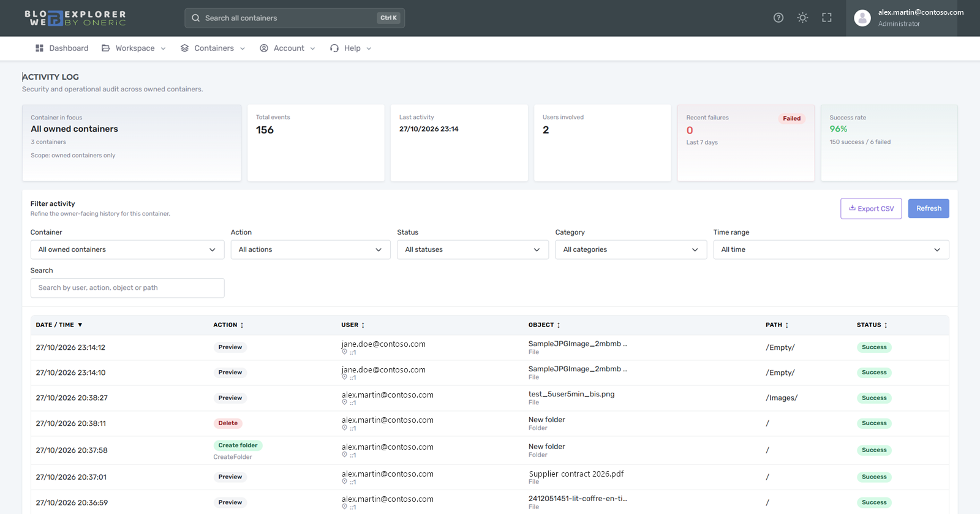Image resolution: width=980 pixels, height=514 pixels.
Task: Click test_5user5min_bis.png object name
Action: (x=571, y=394)
